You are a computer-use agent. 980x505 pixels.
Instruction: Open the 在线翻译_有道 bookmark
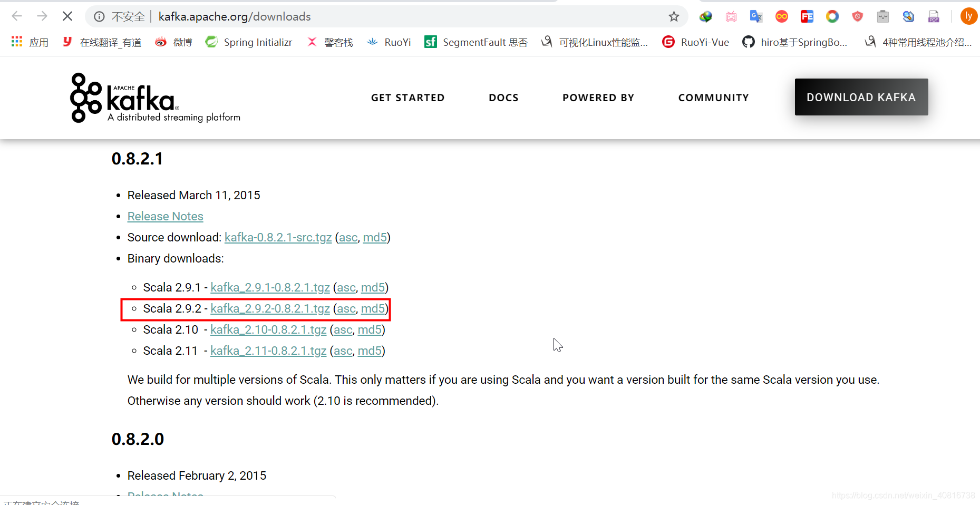click(x=102, y=42)
